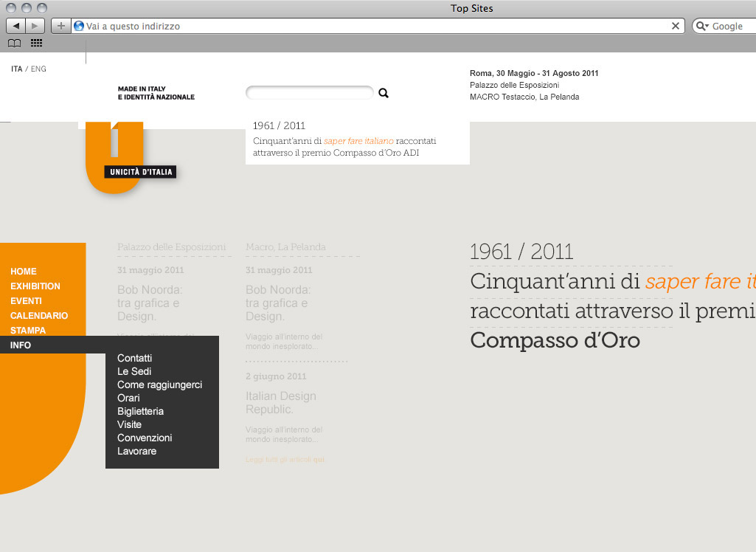
Task: Go back with the browser back arrow
Action: point(16,26)
